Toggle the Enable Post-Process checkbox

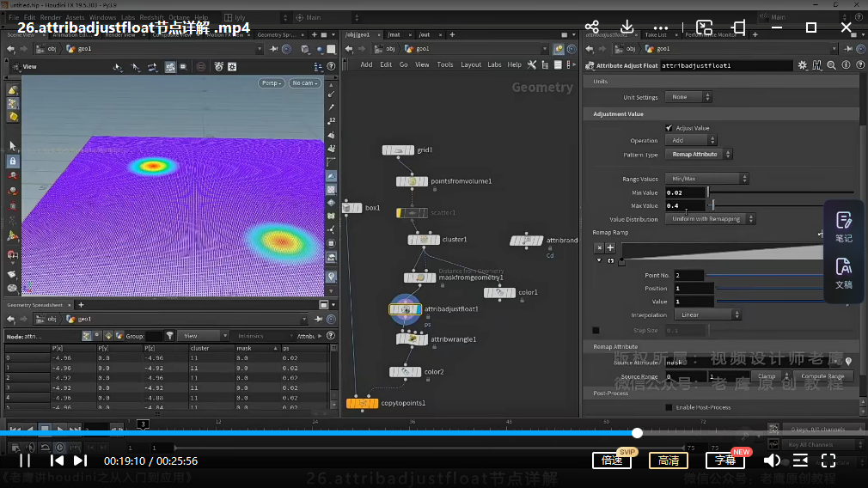[x=669, y=407]
